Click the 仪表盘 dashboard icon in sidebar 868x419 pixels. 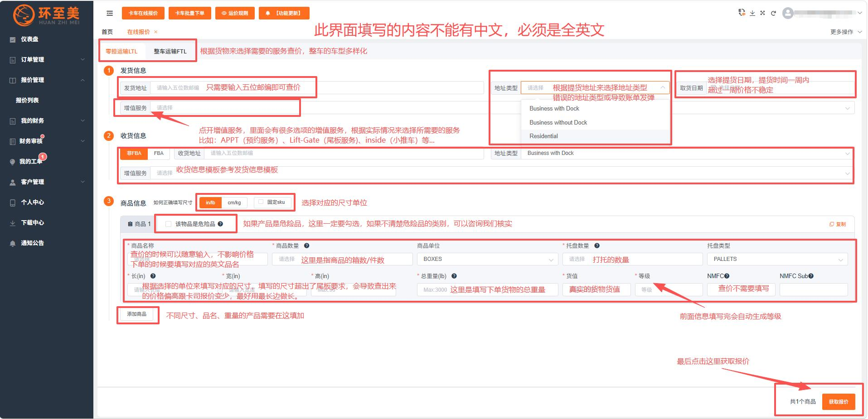13,39
